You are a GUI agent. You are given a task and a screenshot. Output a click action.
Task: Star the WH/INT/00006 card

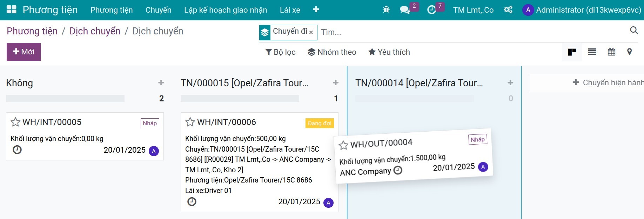point(190,122)
